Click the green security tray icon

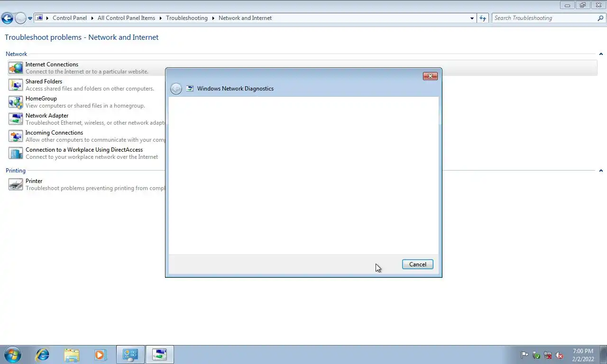tap(536, 355)
